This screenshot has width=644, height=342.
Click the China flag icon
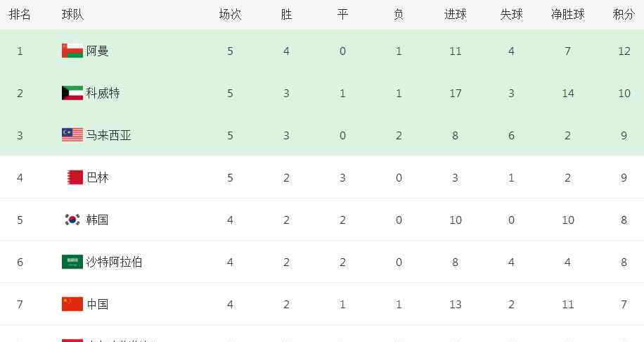click(72, 304)
